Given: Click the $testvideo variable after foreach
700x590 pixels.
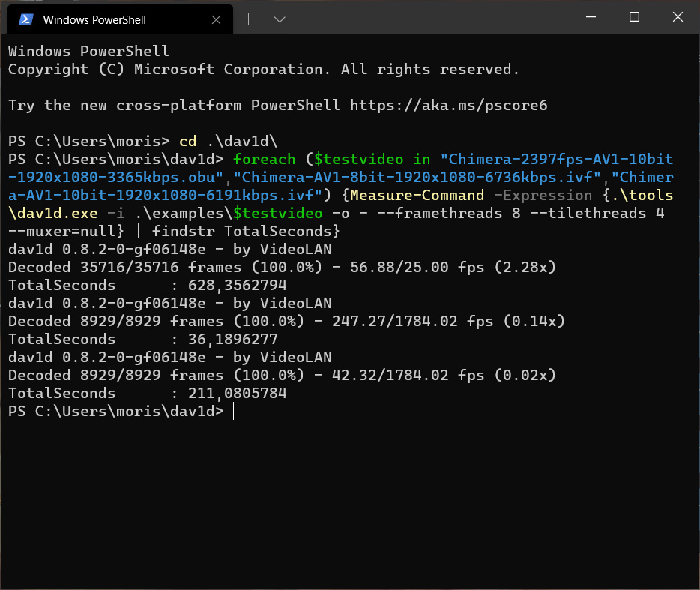Looking at the screenshot, I should (x=358, y=160).
